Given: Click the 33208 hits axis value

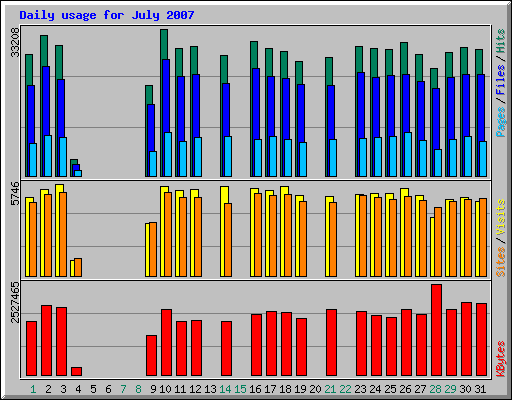Looking at the screenshot, I should click(15, 43).
